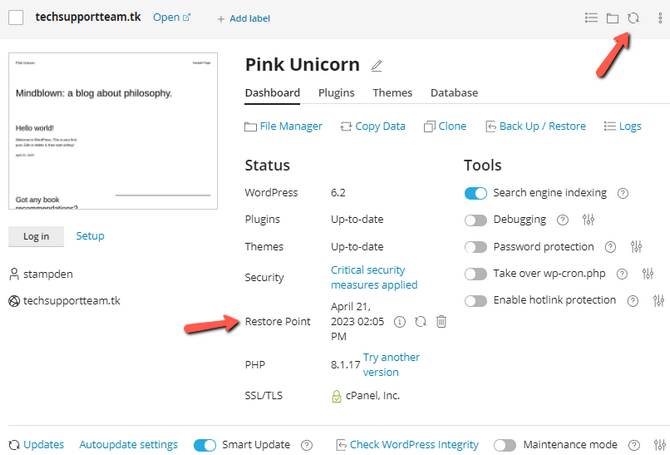
Task: Open the Database tab
Action: point(454,93)
